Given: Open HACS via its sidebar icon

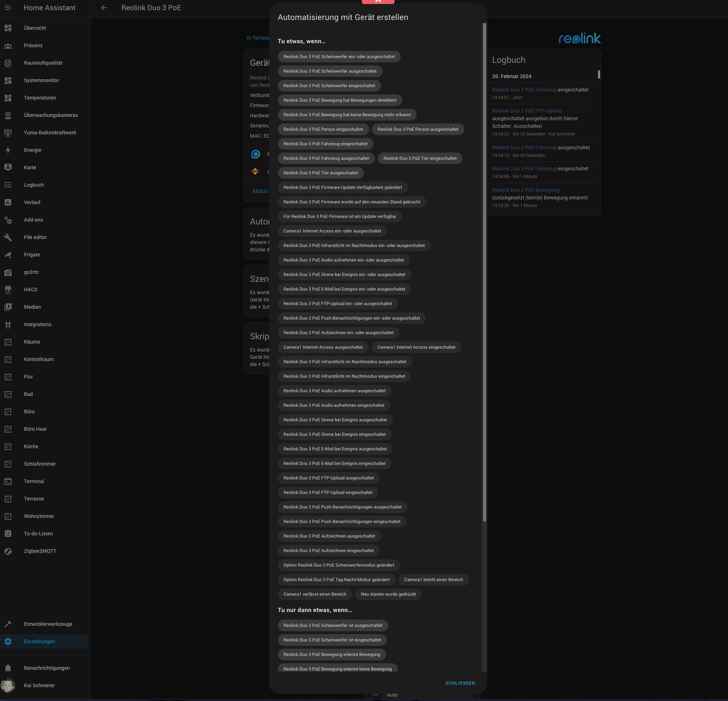Looking at the screenshot, I should pos(8,289).
